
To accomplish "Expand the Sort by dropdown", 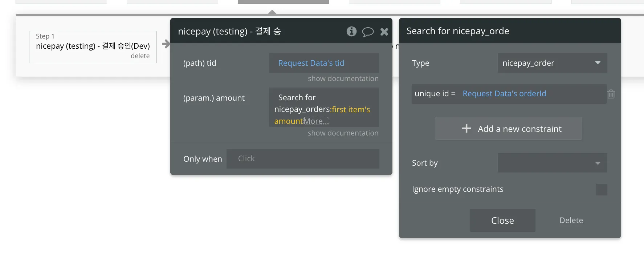I will pyautogui.click(x=552, y=163).
